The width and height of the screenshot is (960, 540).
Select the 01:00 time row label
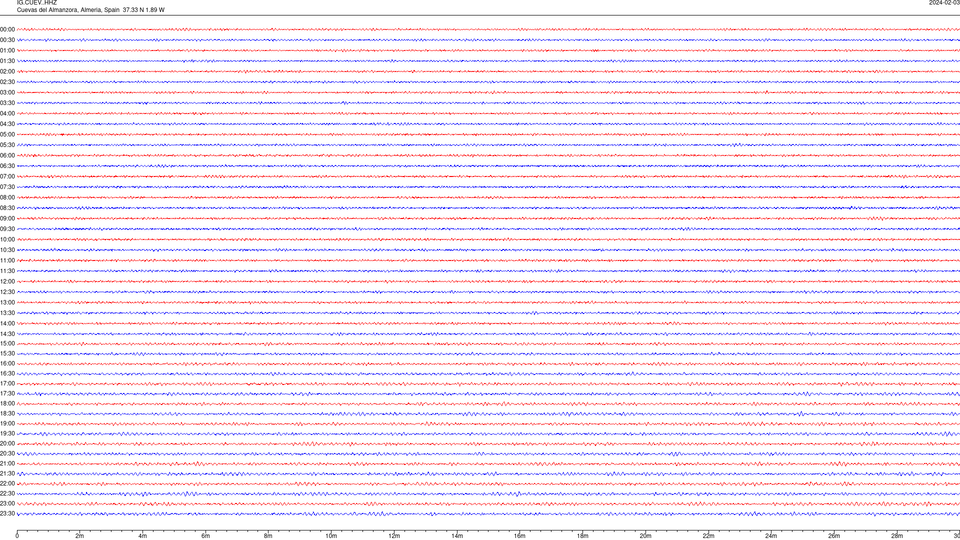(x=7, y=51)
